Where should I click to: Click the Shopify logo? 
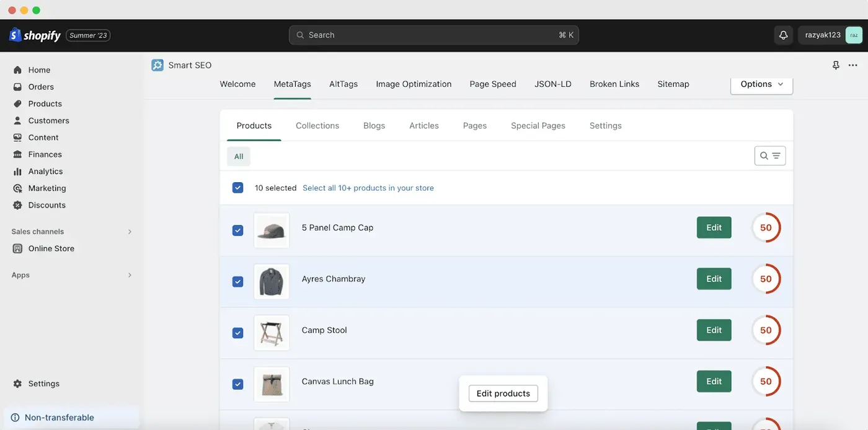pyautogui.click(x=35, y=35)
